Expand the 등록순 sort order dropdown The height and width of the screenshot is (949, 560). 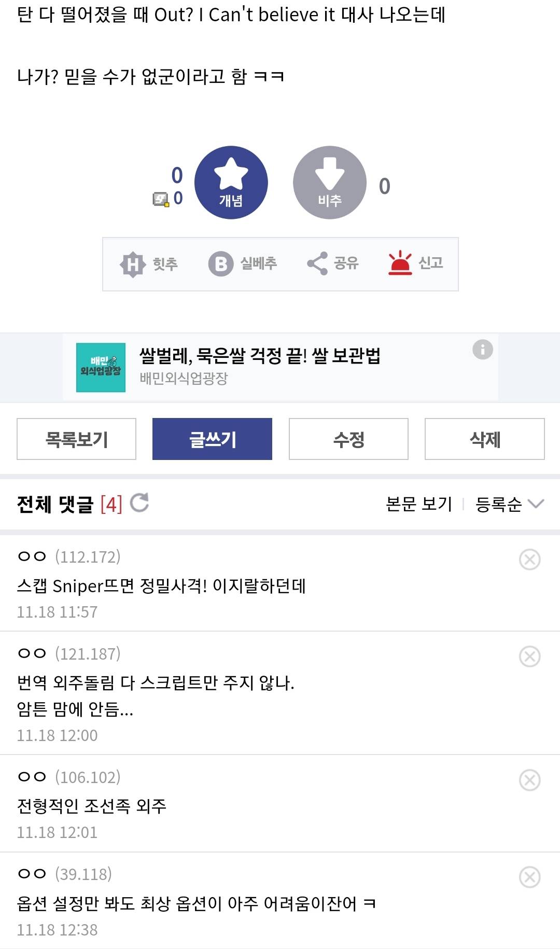click(509, 504)
